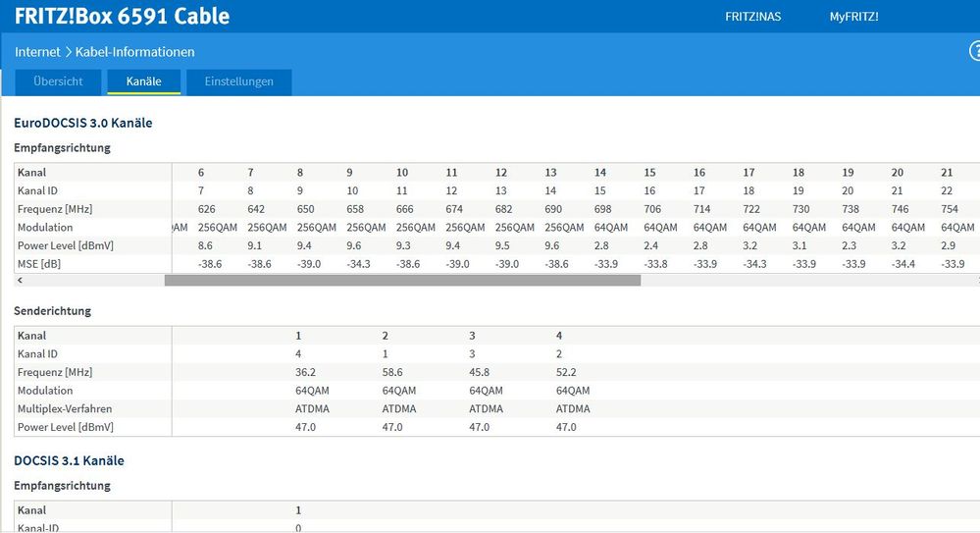The width and height of the screenshot is (980, 533).
Task: Click the scroll-left arrow of channel table
Action: coord(20,281)
